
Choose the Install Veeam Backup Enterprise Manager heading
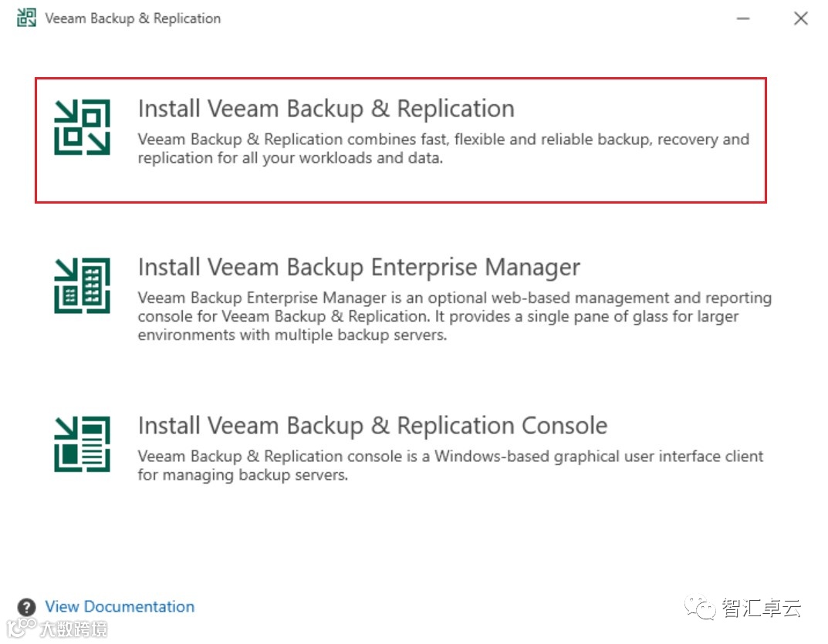pyautogui.click(x=359, y=268)
